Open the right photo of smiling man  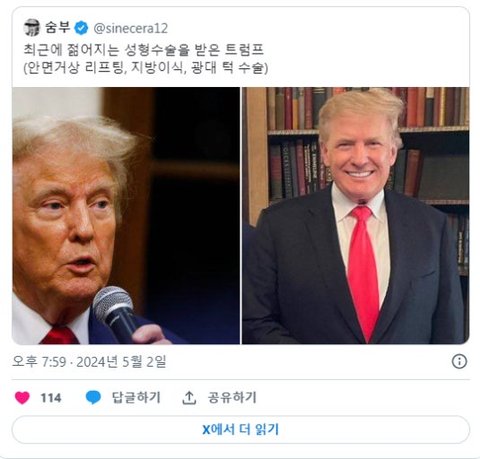pyautogui.click(x=356, y=215)
